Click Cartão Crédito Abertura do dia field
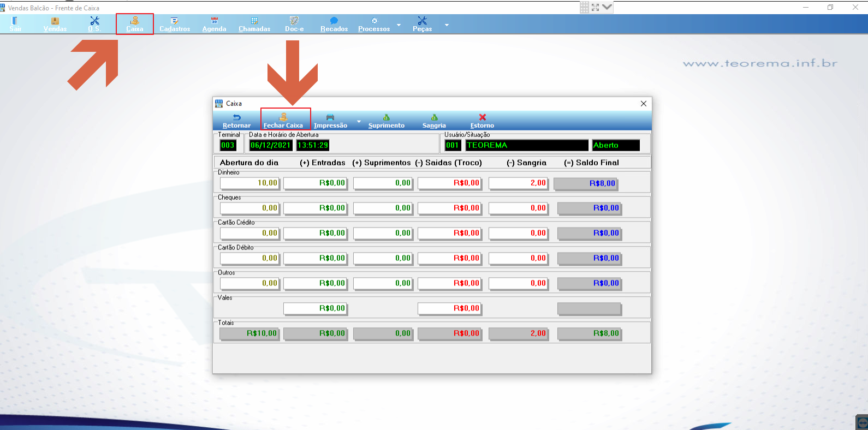The height and width of the screenshot is (430, 868). tap(249, 233)
